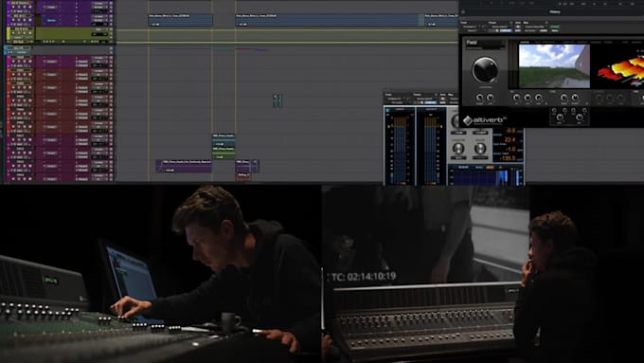Click the Altiverb 'Field' preset name box
This screenshot has height=363, width=644.
486,44
